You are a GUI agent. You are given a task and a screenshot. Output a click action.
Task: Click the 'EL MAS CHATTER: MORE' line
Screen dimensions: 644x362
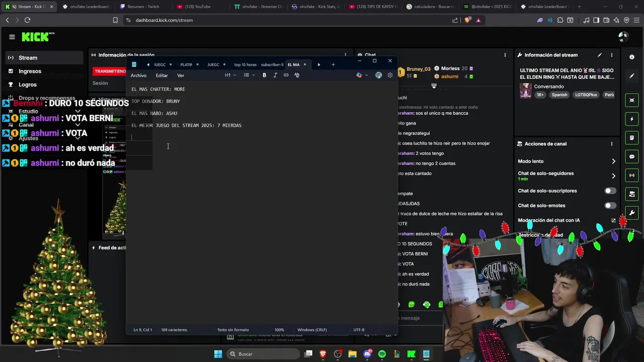(158, 89)
